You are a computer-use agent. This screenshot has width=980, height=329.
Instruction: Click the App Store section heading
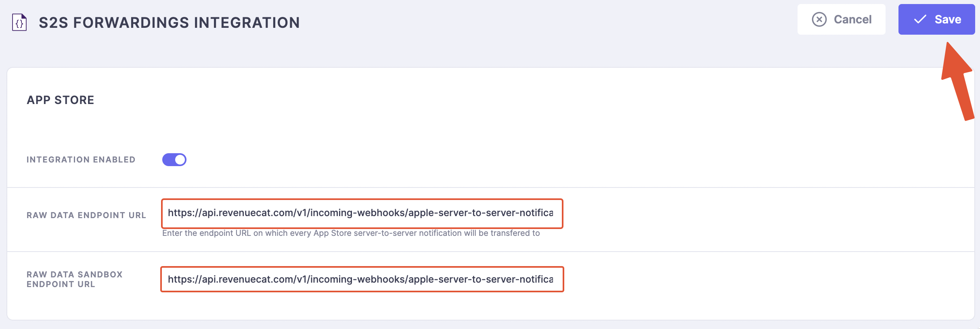60,100
